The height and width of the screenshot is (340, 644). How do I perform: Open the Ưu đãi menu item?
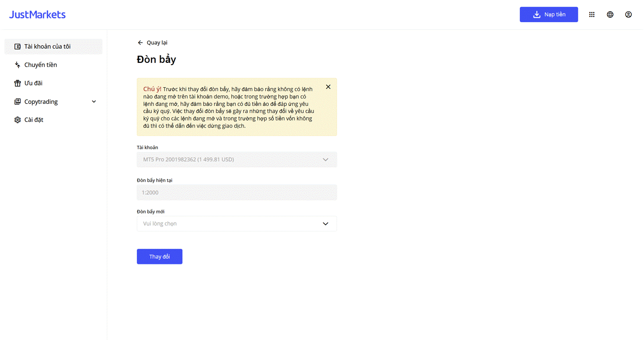(53, 83)
